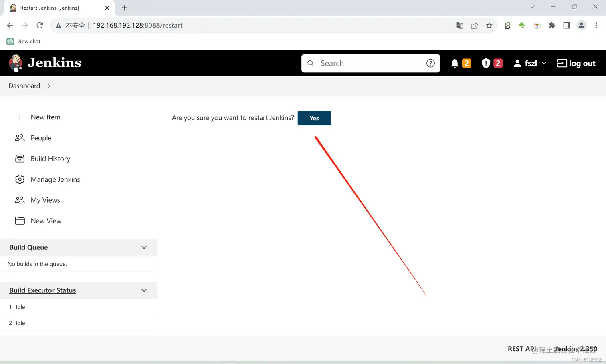Click the Jenkins 2.350 version link
606x364 pixels.
[576, 349]
